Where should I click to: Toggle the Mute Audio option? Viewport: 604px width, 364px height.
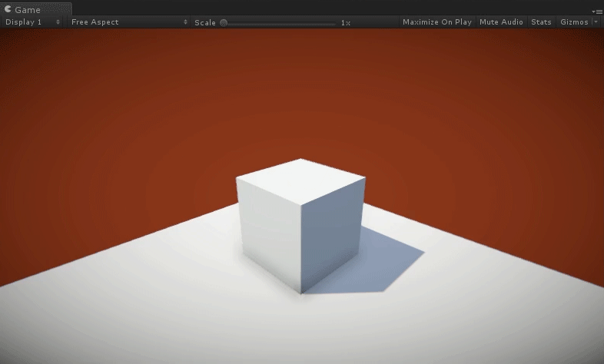click(x=501, y=22)
